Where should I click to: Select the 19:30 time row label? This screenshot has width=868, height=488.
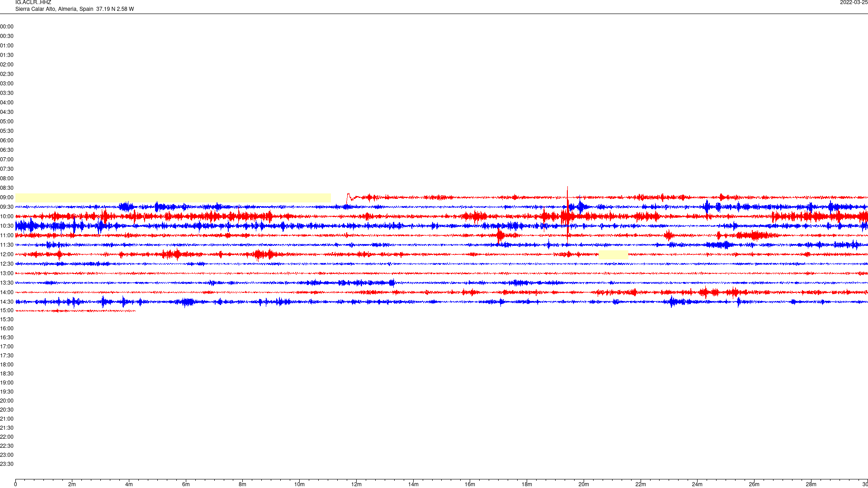pyautogui.click(x=7, y=392)
